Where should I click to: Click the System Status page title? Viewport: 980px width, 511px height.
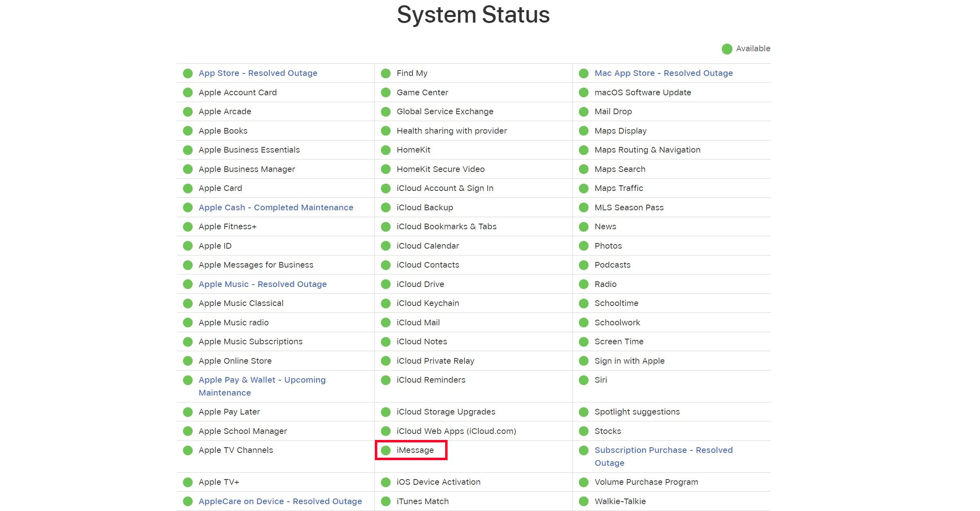coord(473,15)
